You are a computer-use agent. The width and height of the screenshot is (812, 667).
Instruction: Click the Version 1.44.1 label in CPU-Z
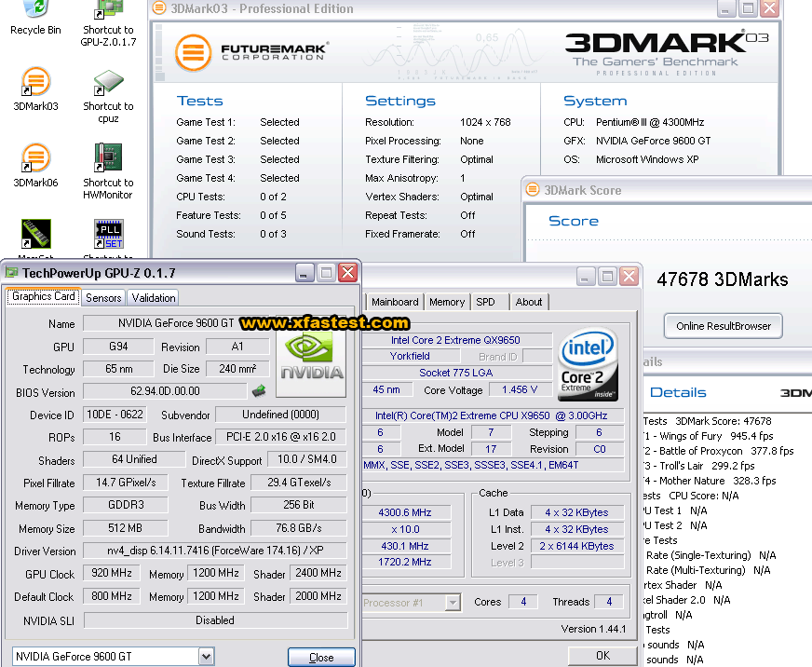593,629
